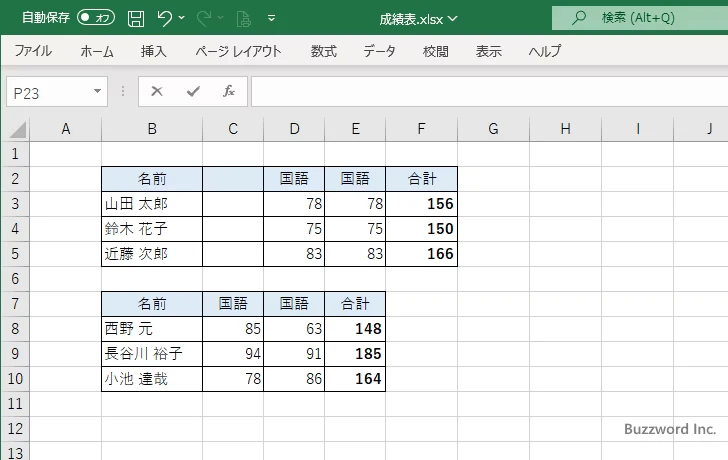
Task: Open the ファイル tab
Action: (x=33, y=51)
